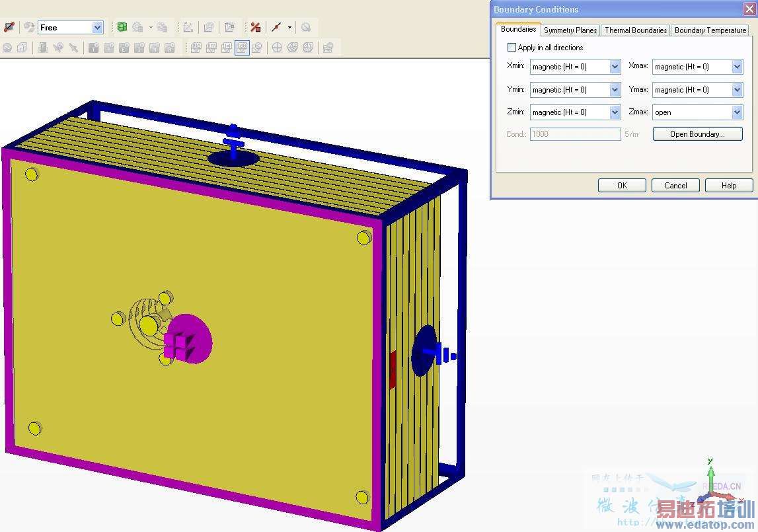
Task: Click the Help button
Action: (729, 185)
